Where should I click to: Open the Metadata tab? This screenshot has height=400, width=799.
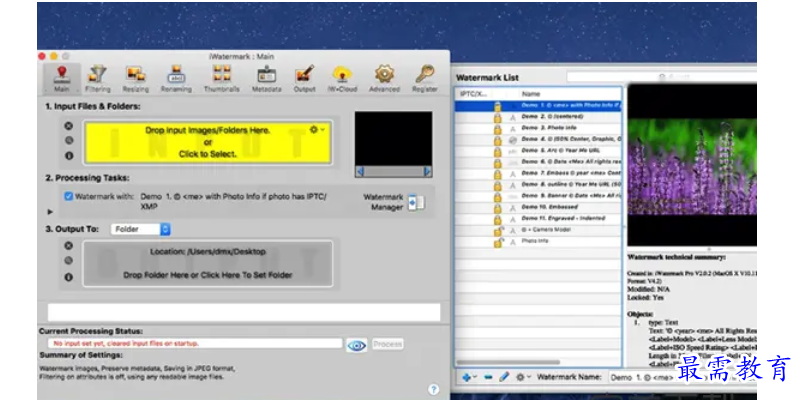point(267,79)
